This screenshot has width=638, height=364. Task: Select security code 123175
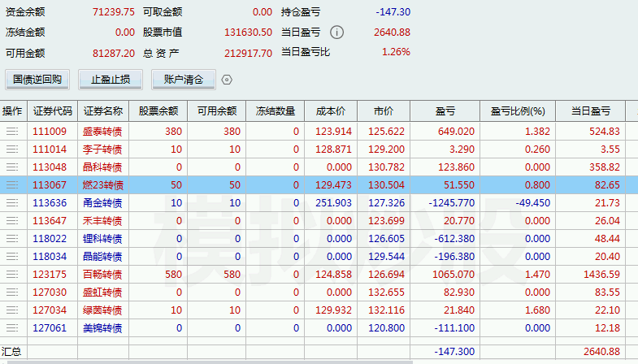pos(50,275)
